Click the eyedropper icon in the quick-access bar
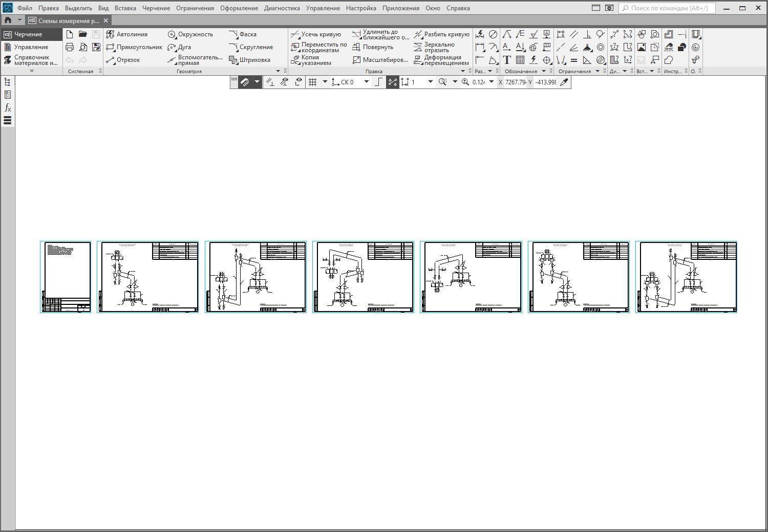 click(x=564, y=82)
